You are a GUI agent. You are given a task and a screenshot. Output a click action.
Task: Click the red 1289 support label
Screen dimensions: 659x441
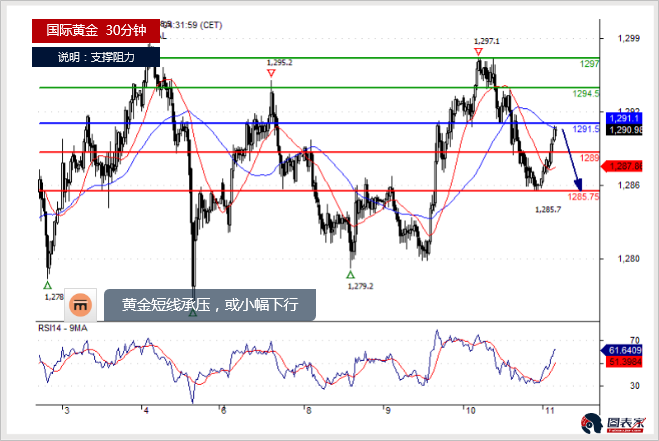(589, 158)
